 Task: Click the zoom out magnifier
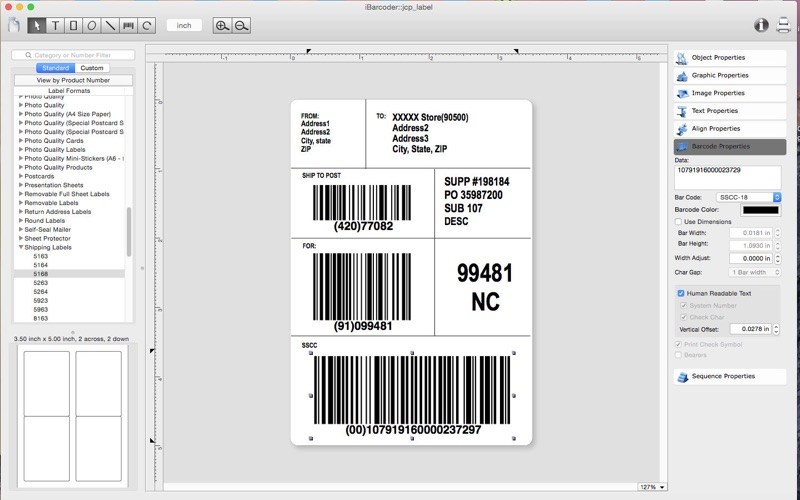pos(241,25)
